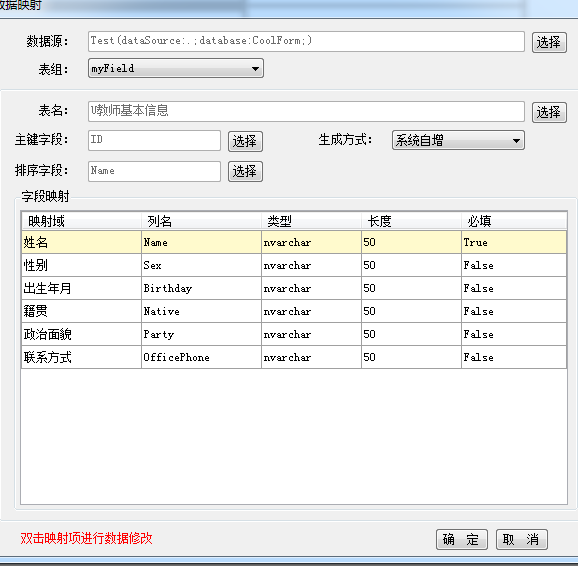
Task: Click the OfficePhone column name cell
Action: [201, 357]
